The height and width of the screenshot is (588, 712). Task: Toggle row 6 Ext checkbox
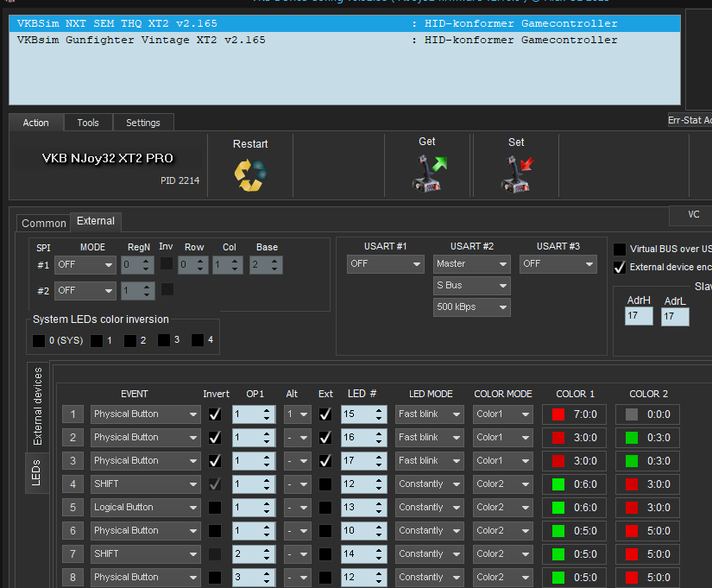tap(325, 531)
